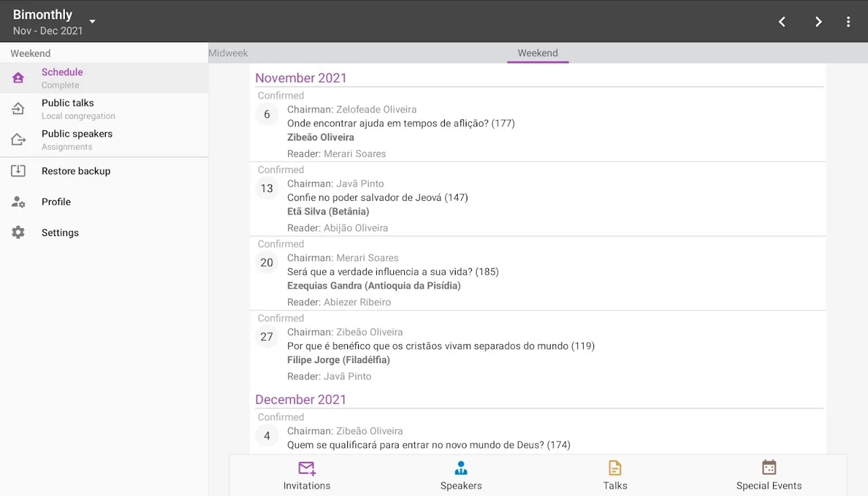This screenshot has height=496, width=868.
Task: Select the November 20 date circle
Action: pos(267,263)
